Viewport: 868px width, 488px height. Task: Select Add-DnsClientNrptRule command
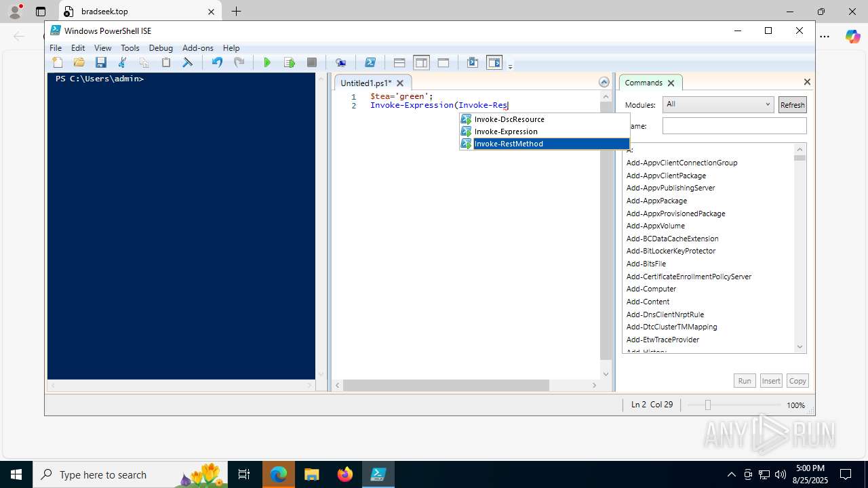tap(665, 314)
